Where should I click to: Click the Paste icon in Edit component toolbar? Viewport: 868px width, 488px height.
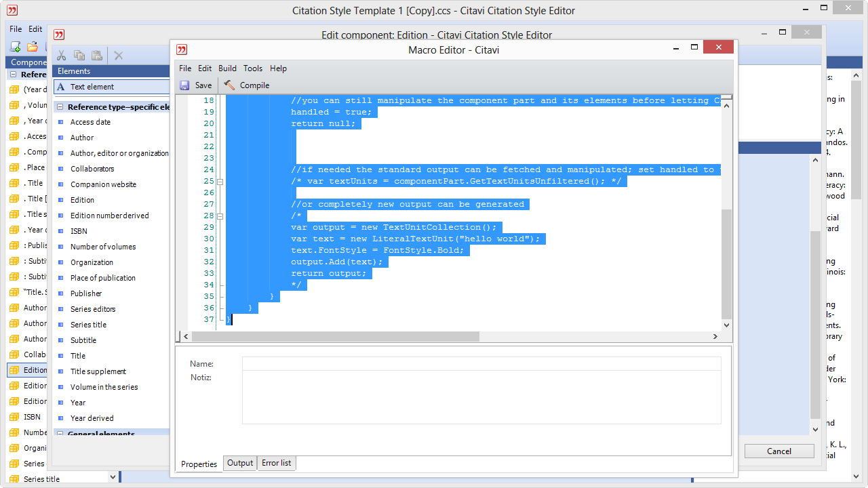pos(97,56)
